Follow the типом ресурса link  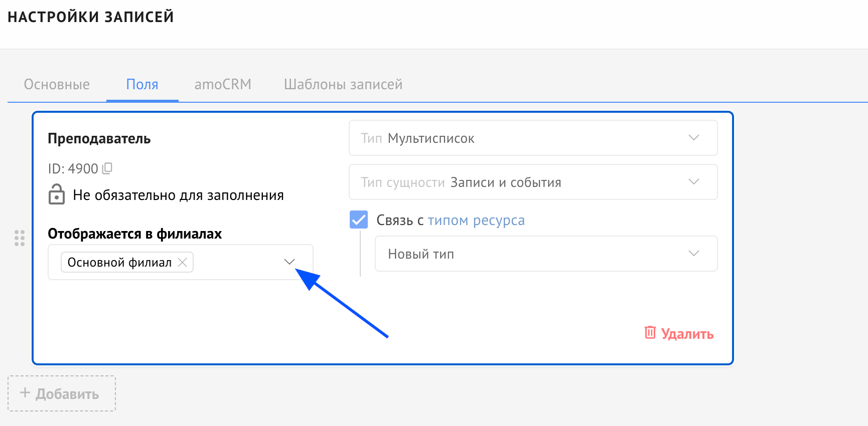[x=476, y=220]
